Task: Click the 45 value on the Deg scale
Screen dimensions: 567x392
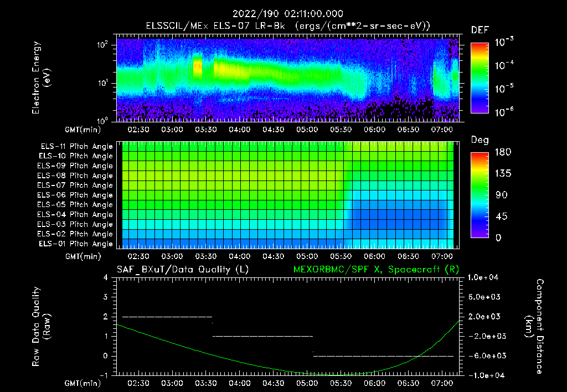Action: click(501, 216)
